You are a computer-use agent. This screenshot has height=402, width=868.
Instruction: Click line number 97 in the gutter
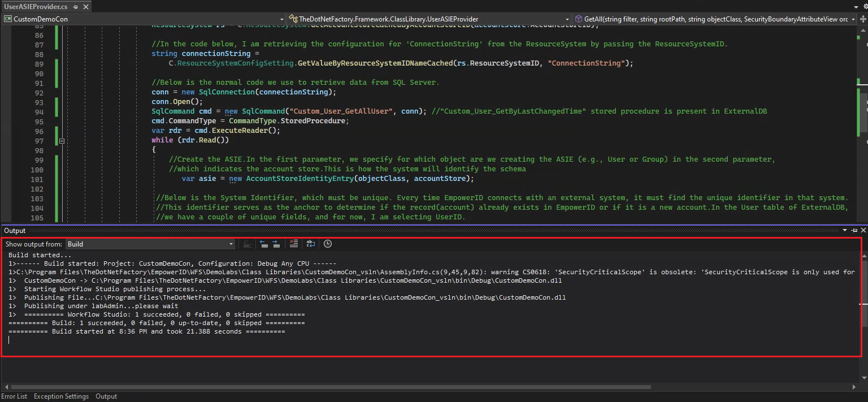(x=38, y=141)
